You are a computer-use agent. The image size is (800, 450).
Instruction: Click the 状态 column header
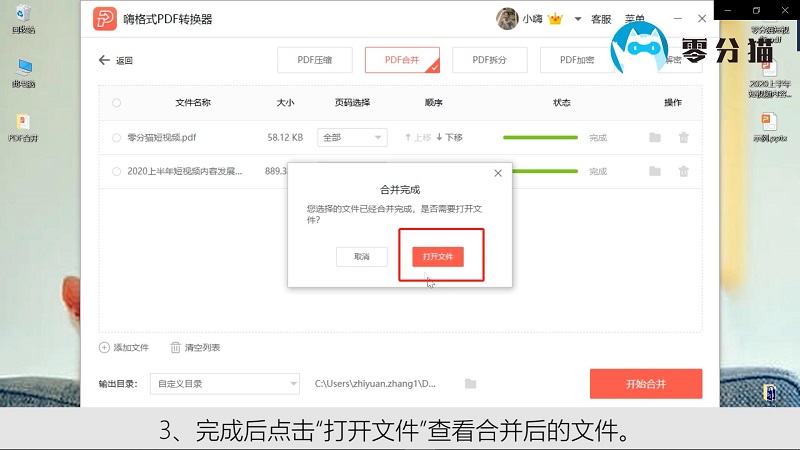coord(561,103)
